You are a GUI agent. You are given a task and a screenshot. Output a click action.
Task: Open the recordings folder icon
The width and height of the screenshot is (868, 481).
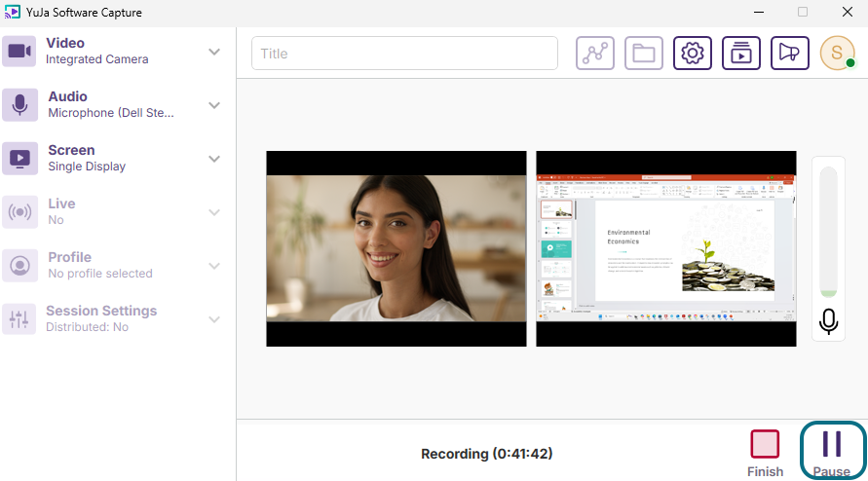point(643,54)
